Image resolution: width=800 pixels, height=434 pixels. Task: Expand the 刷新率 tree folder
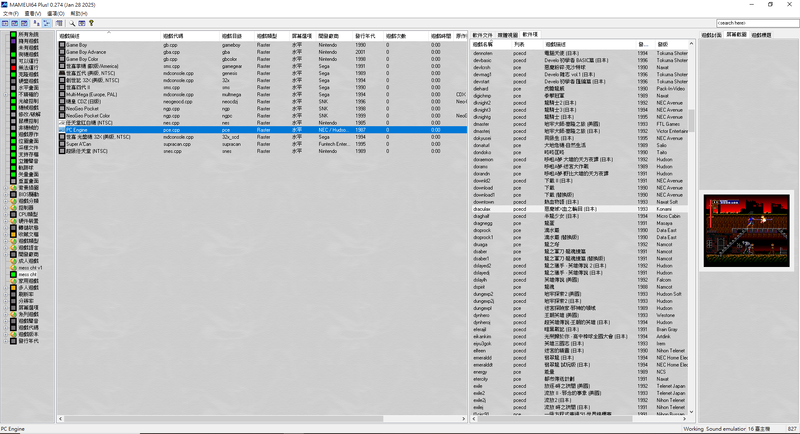6,294
